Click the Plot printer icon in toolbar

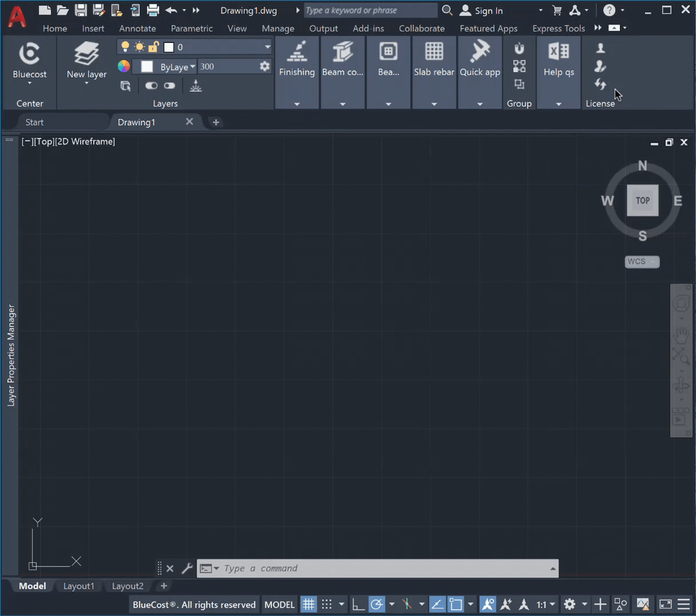pos(153,10)
